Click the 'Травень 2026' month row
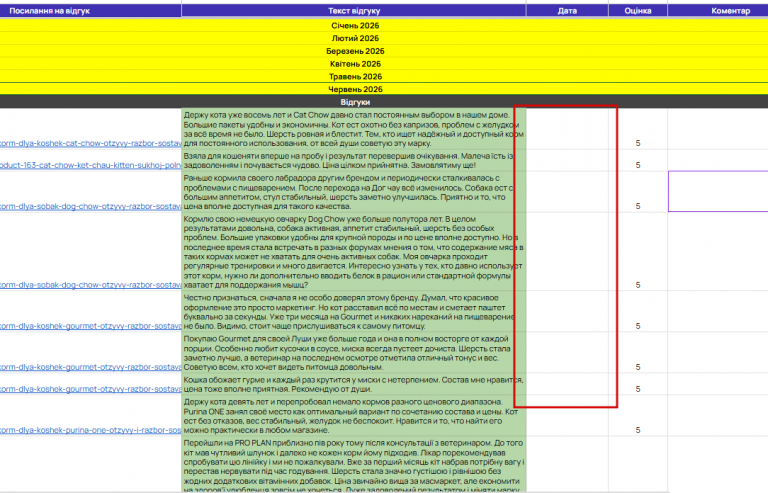Viewport: 768px width, 493px height. click(384, 76)
